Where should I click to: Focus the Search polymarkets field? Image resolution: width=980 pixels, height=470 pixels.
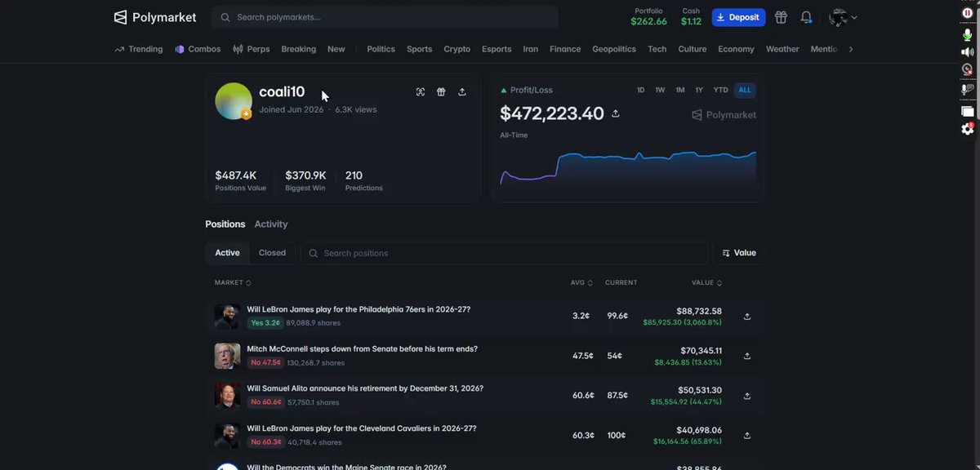[x=385, y=17]
